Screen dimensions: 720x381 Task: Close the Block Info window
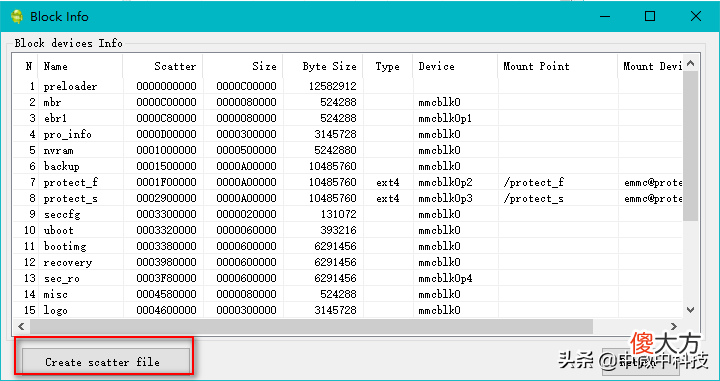click(x=695, y=17)
